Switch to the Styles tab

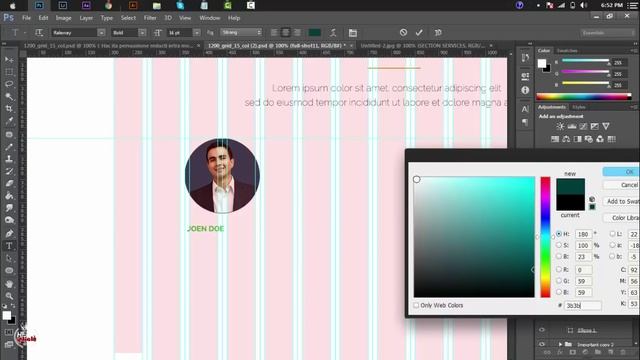pyautogui.click(x=579, y=107)
